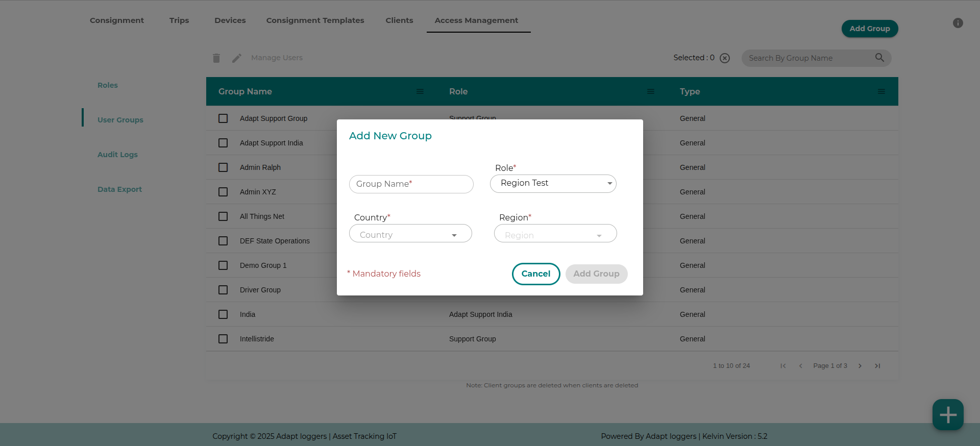The width and height of the screenshot is (980, 446).
Task: Click the search magnifier icon
Action: (879, 58)
